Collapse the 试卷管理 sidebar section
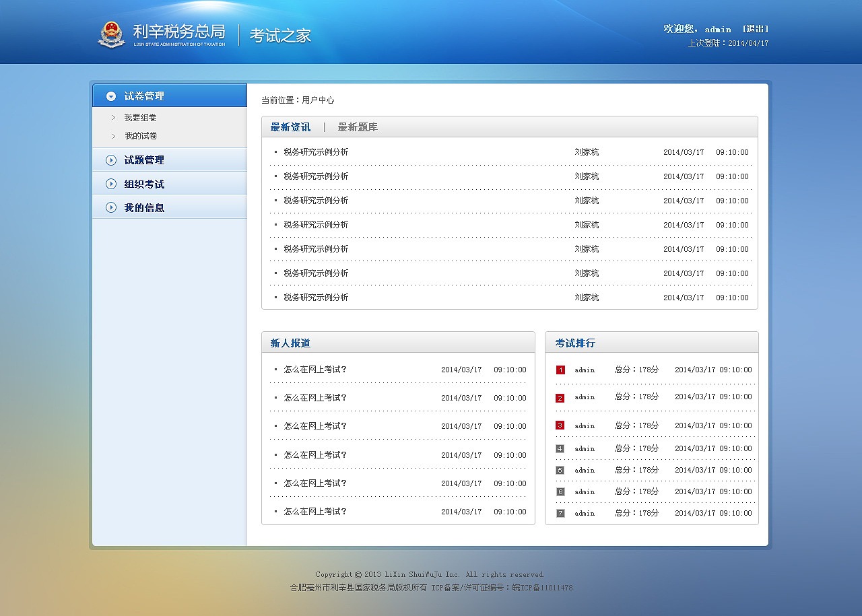The height and width of the screenshot is (616, 862). tap(170, 96)
